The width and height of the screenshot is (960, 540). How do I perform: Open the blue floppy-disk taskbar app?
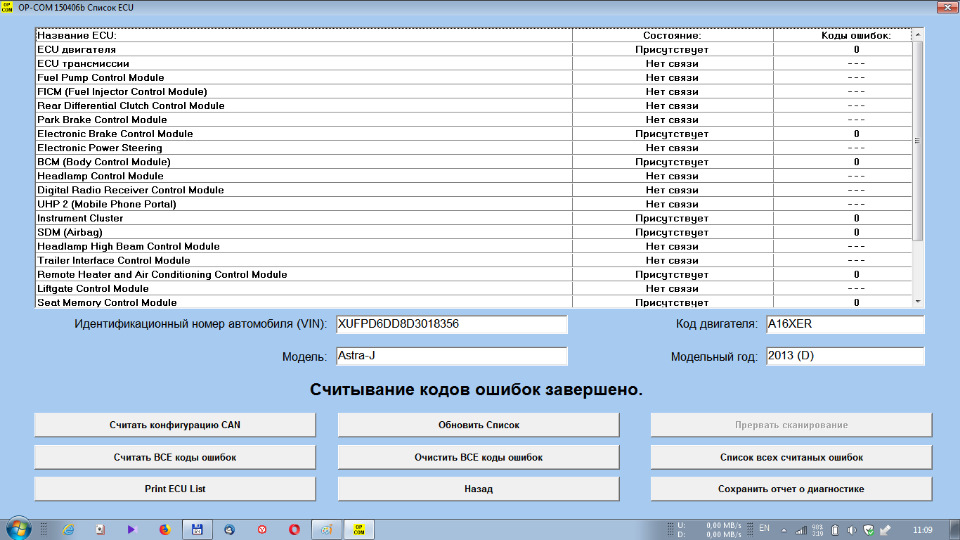pos(197,530)
